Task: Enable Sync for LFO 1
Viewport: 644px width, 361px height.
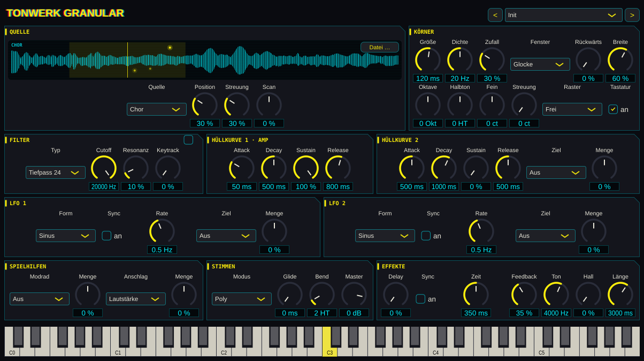Action: (x=106, y=236)
